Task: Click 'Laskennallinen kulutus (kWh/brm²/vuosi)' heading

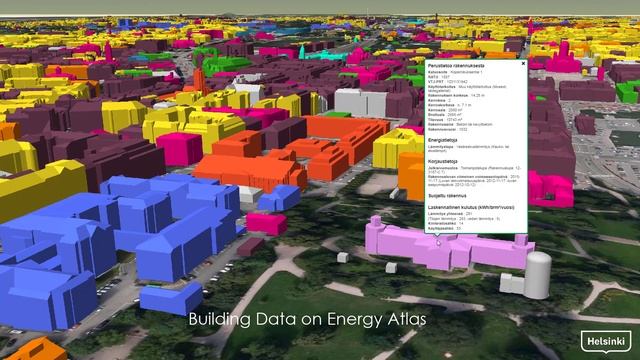Action: pyautogui.click(x=471, y=207)
